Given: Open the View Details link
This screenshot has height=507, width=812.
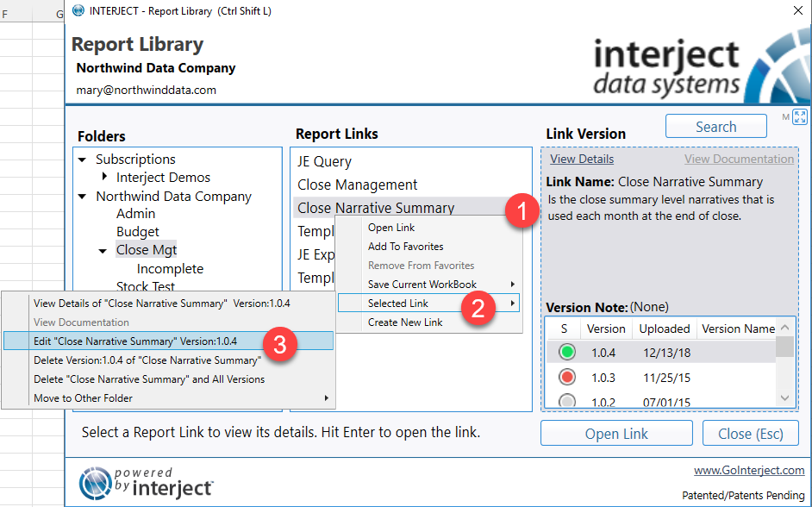Looking at the screenshot, I should coord(582,159).
